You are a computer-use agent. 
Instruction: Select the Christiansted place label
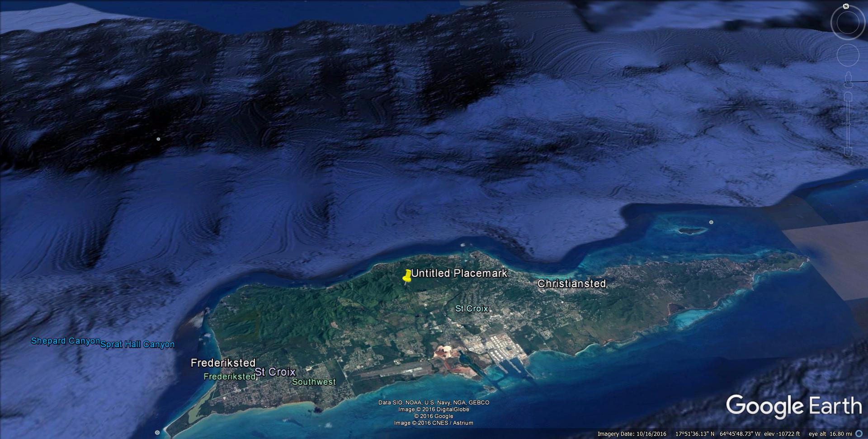click(x=573, y=283)
